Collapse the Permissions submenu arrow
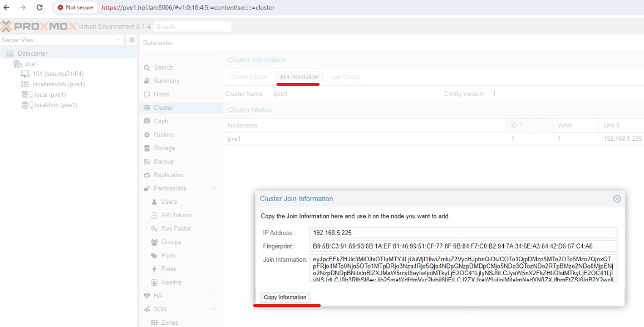 [x=214, y=188]
